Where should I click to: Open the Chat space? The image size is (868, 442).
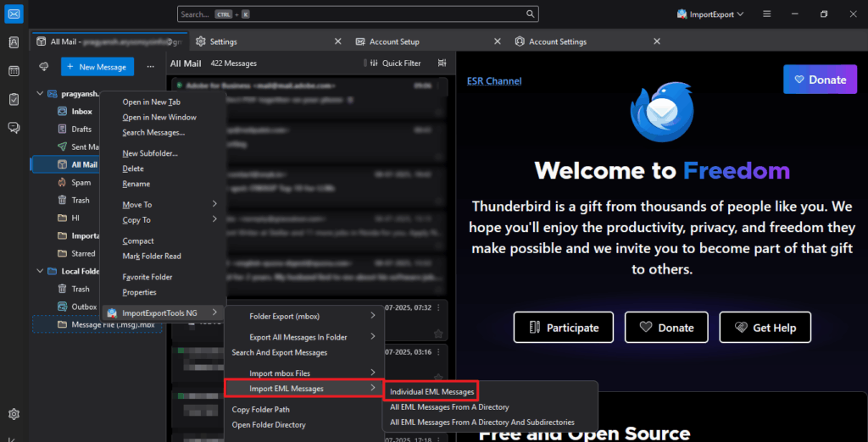(14, 128)
